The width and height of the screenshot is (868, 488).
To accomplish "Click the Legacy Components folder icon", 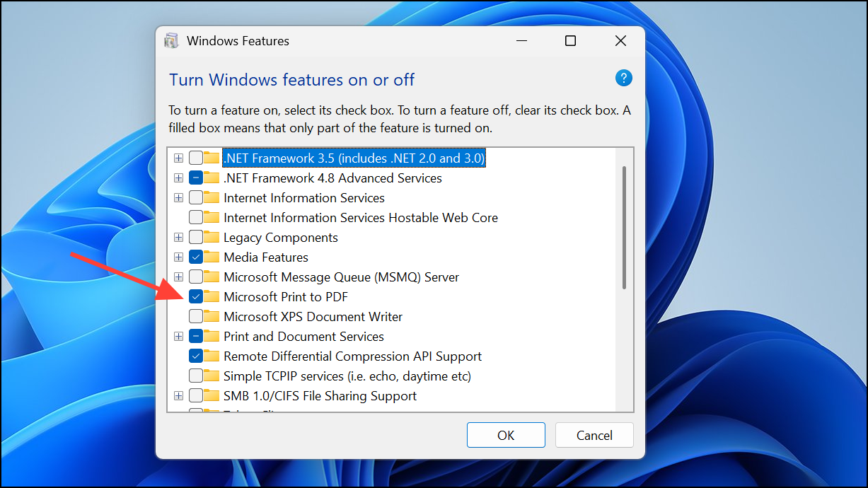I will point(212,238).
